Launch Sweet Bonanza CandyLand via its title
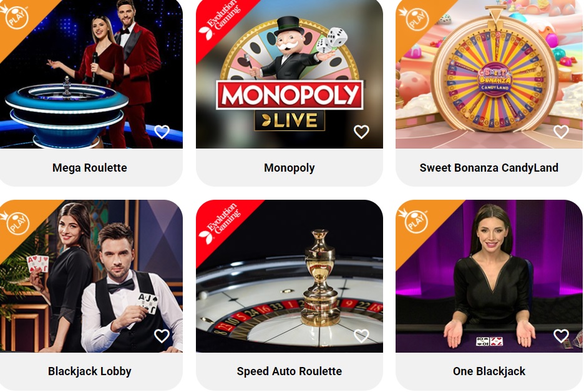Viewport: 584px width, 392px height. click(x=489, y=168)
